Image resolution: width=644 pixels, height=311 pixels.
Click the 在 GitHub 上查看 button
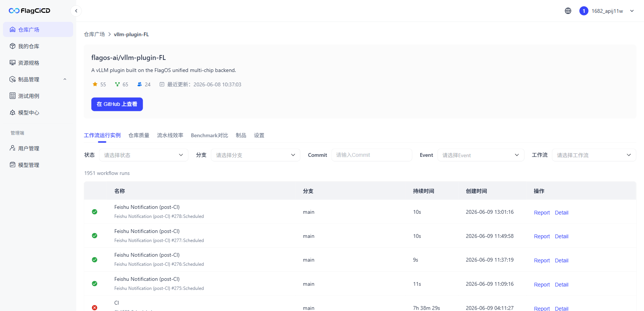tap(117, 104)
